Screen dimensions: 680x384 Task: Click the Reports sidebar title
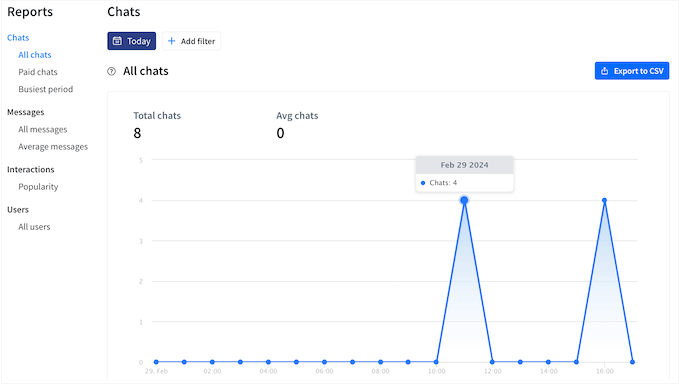(30, 12)
